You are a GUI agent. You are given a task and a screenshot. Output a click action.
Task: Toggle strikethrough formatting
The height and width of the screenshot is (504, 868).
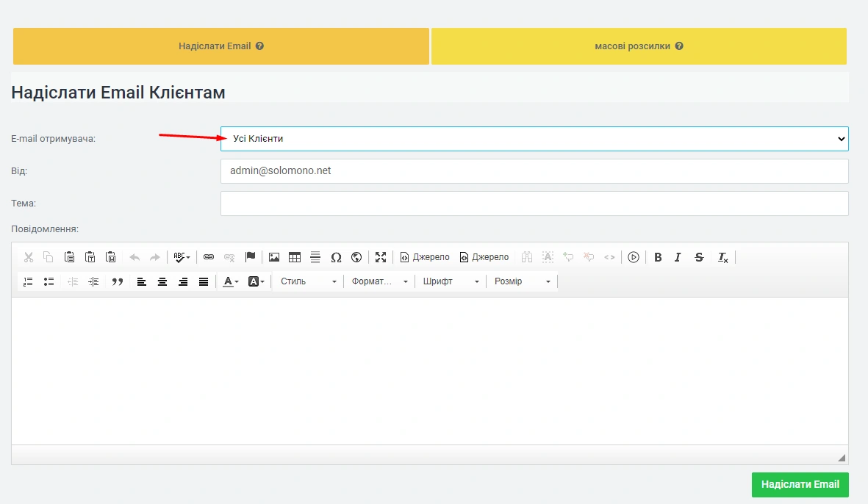tap(699, 257)
